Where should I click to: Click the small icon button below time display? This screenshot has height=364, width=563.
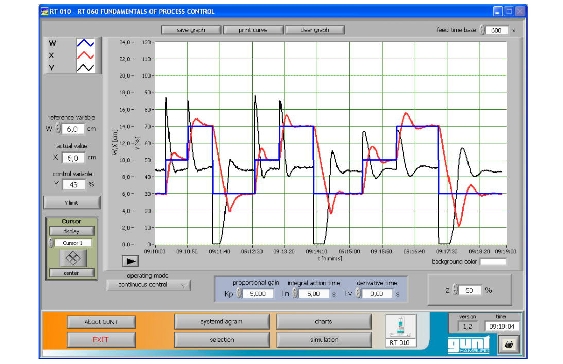[x=508, y=345]
